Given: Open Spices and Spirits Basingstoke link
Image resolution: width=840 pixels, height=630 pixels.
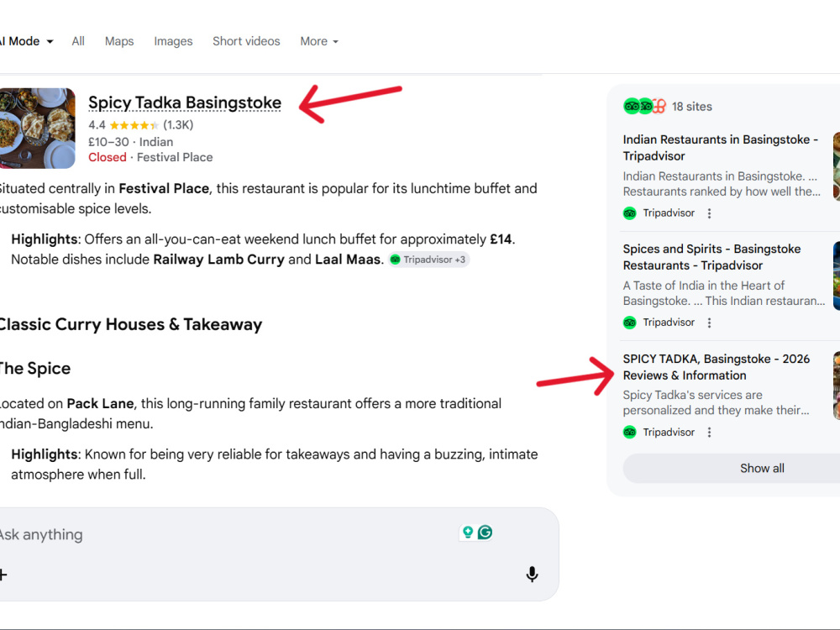Looking at the screenshot, I should pos(711,257).
